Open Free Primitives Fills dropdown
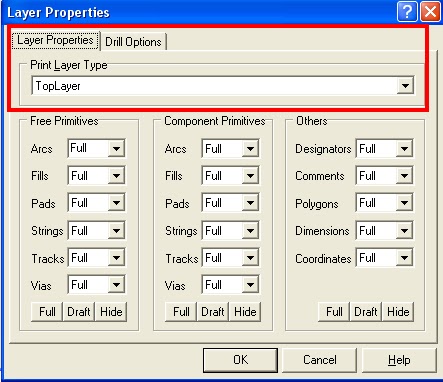 click(116, 176)
